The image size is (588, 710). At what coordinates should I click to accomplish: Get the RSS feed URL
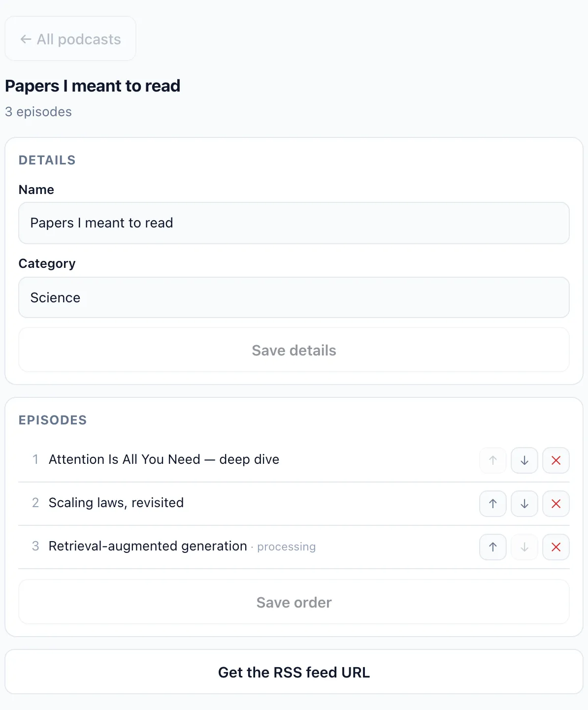coord(294,672)
